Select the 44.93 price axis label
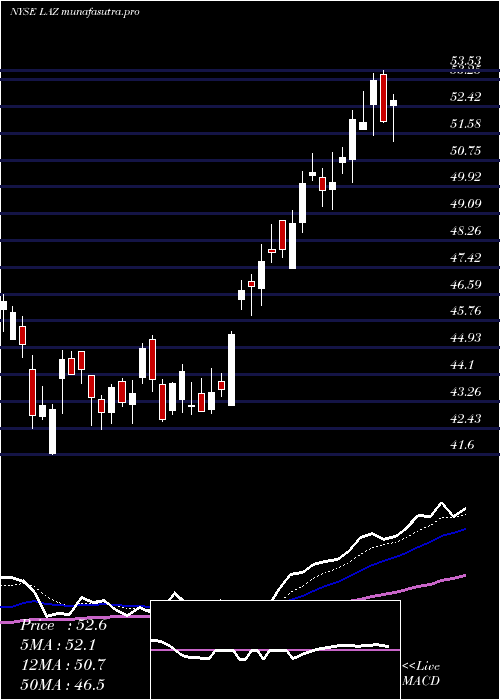This screenshot has height=700, width=500. 466,338
